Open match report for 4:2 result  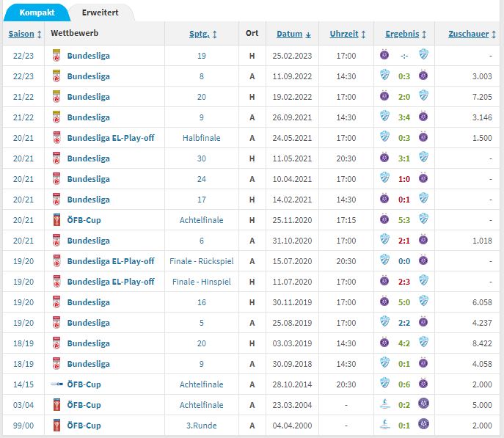click(x=404, y=343)
